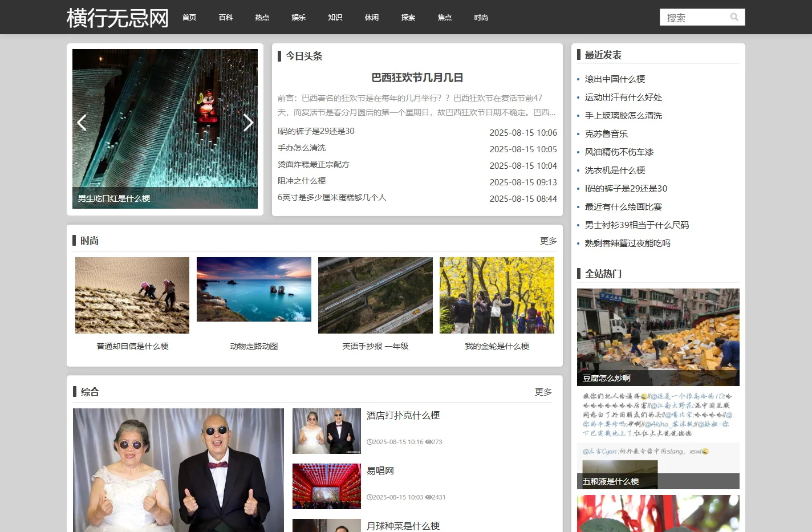Open article 手办怎么清洗

pyautogui.click(x=302, y=148)
